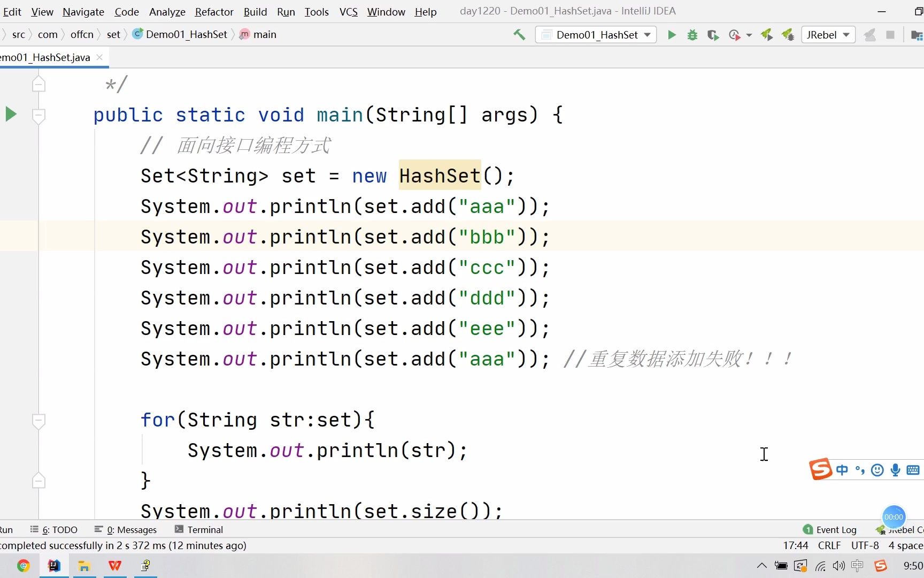Click the Sogou input method S logo

click(x=821, y=469)
